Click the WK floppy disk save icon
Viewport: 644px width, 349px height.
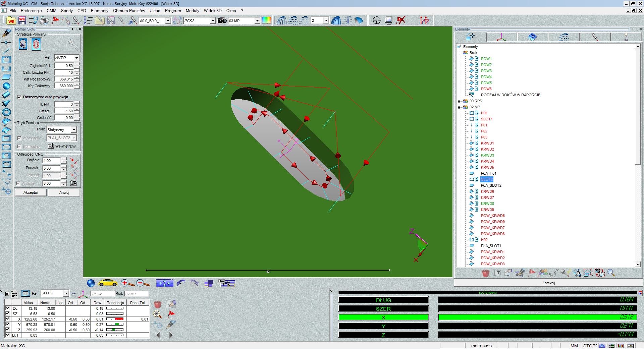[x=22, y=21]
